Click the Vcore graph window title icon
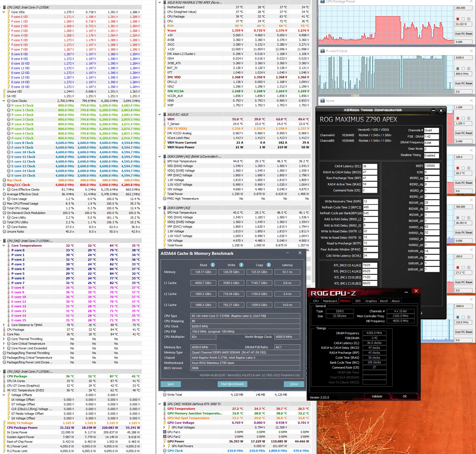 pyautogui.click(x=322, y=101)
